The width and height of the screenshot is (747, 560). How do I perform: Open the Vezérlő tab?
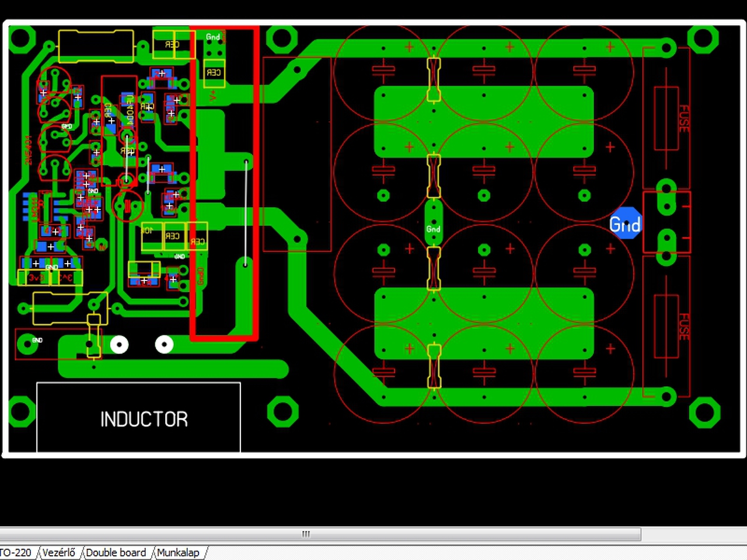coord(59,552)
